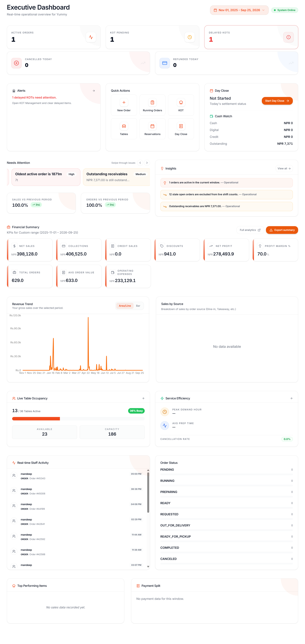Select staff activity Order #42641
The image size is (305, 644).
pyautogui.click(x=78, y=522)
